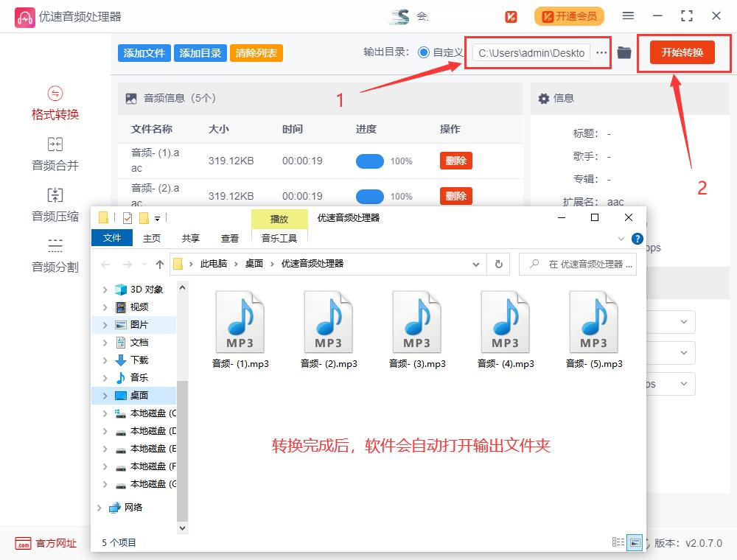
Task: Click the 添加目录 button
Action: point(200,53)
